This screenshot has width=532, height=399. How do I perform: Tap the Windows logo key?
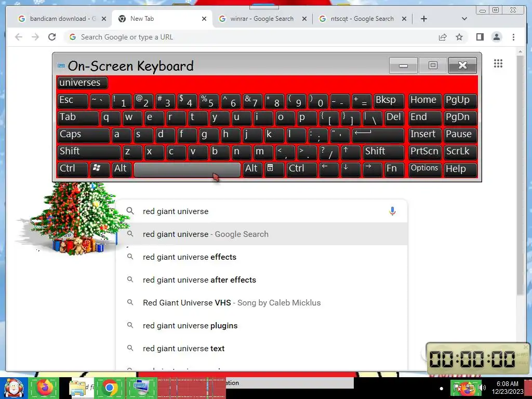pos(100,169)
